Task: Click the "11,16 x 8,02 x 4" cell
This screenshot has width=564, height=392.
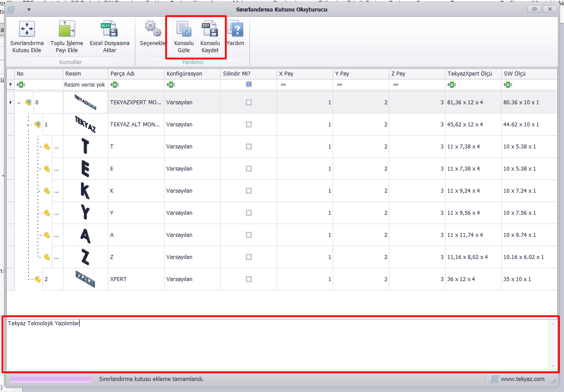Action: (x=473, y=257)
